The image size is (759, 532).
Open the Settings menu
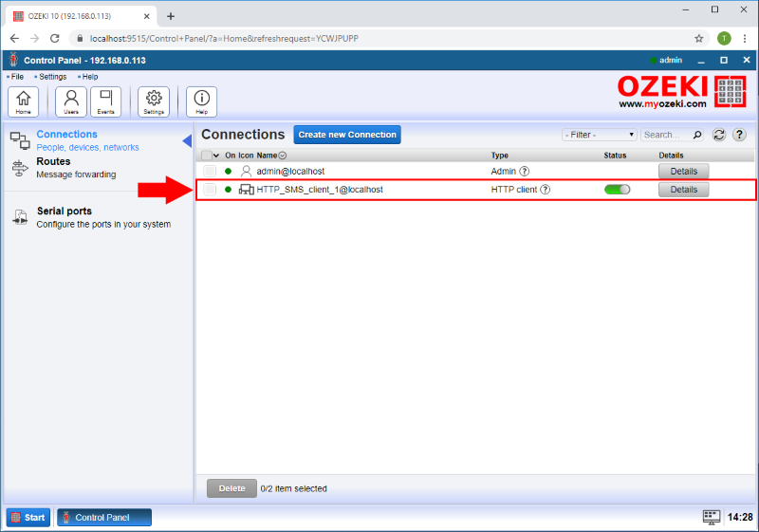point(52,77)
